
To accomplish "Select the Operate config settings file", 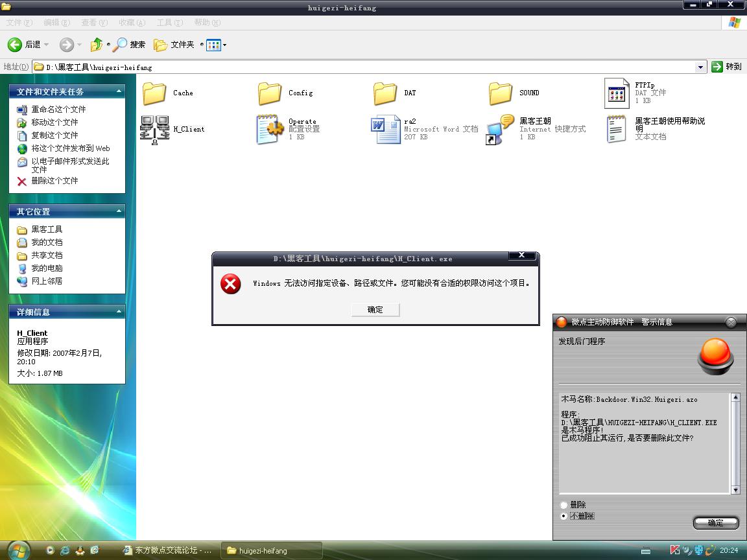I will [x=288, y=129].
